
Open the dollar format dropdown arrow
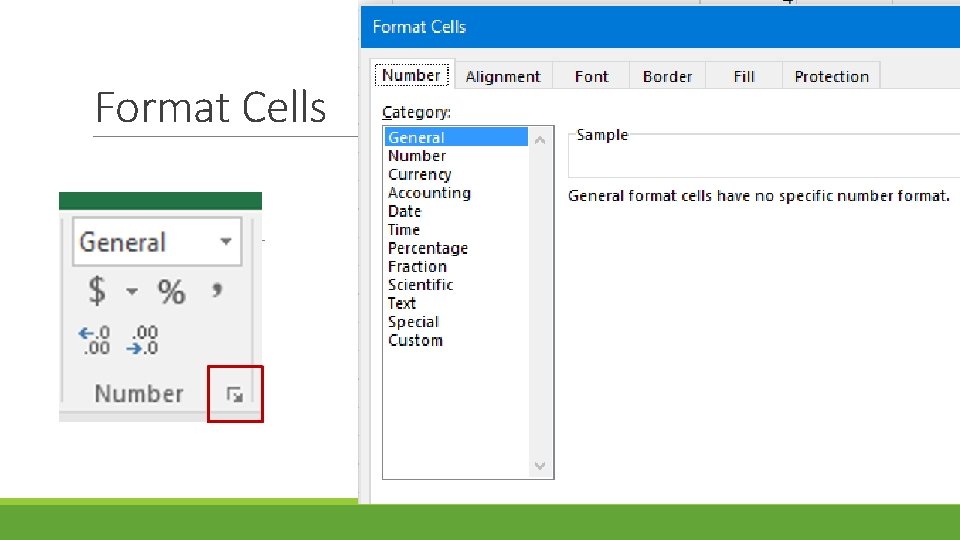coord(132,291)
